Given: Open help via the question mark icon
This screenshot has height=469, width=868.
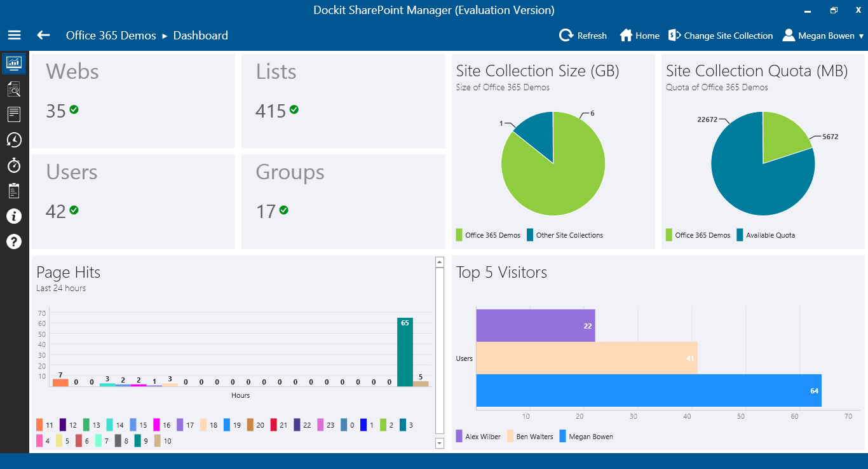Looking at the screenshot, I should [x=14, y=241].
